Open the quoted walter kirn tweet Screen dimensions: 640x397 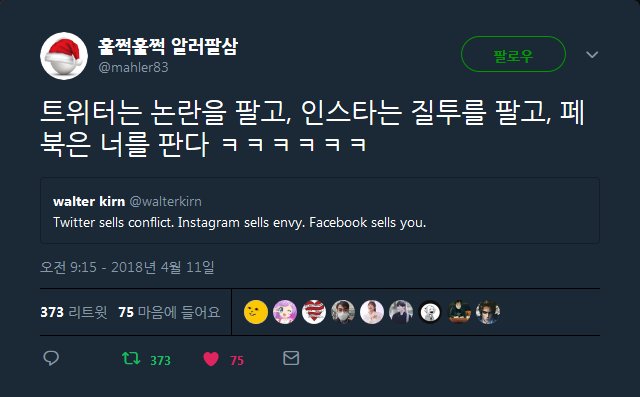coord(320,211)
